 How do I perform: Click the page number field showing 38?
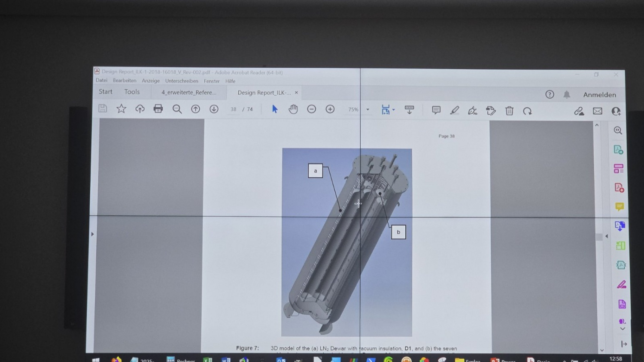click(x=233, y=109)
